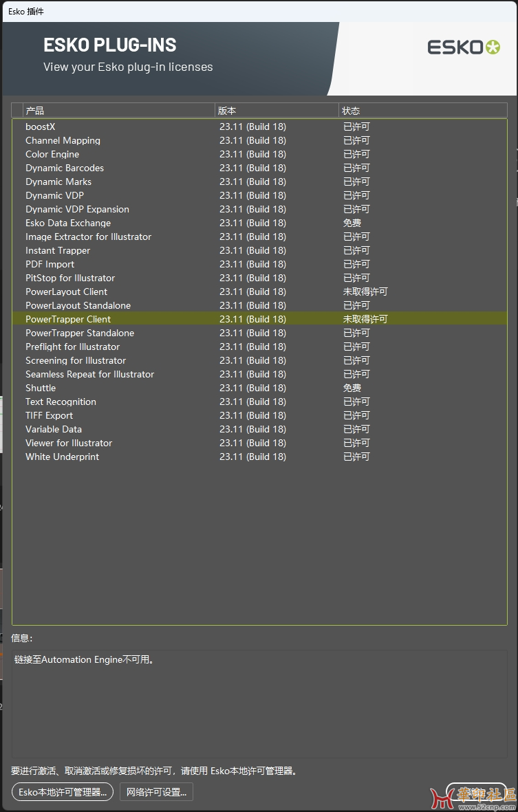Select the Instant Trapper row
518x812 pixels.
click(x=259, y=250)
